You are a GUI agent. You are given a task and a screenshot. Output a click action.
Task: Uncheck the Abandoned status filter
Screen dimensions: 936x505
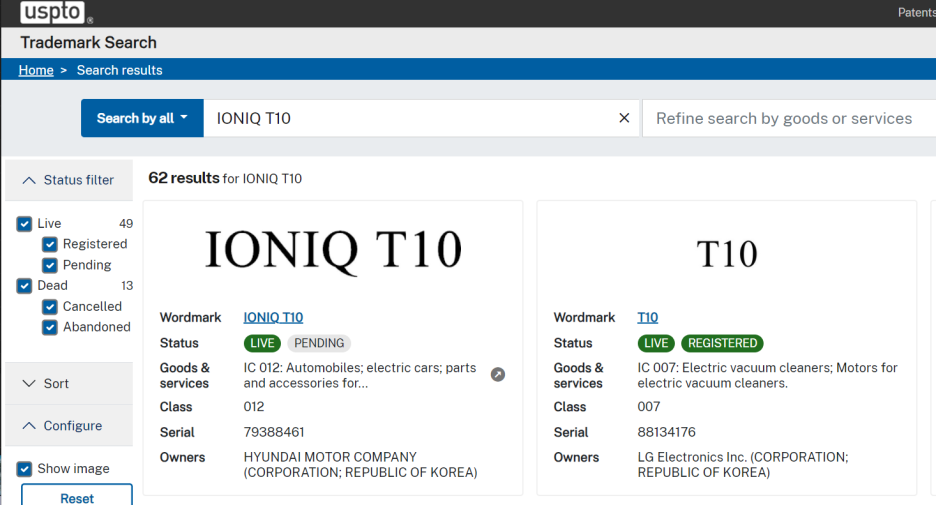50,327
